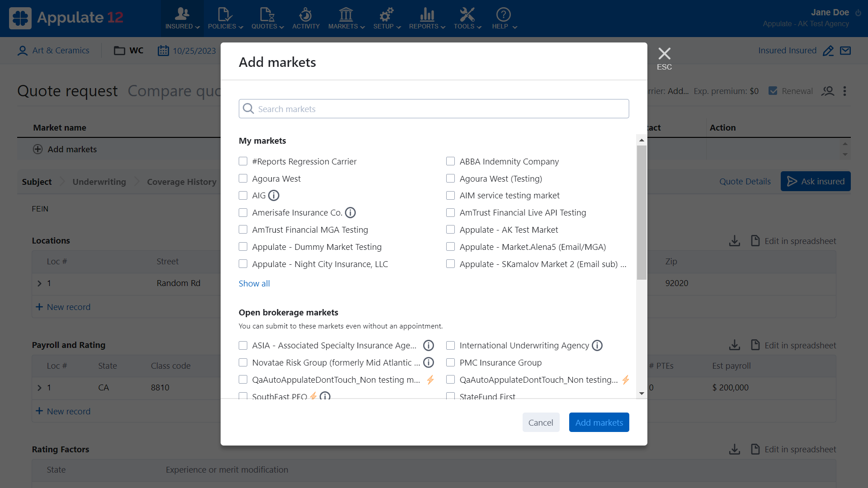Check #Reports Regression Carrier checkbox
This screenshot has height=488, width=868.
click(x=243, y=161)
